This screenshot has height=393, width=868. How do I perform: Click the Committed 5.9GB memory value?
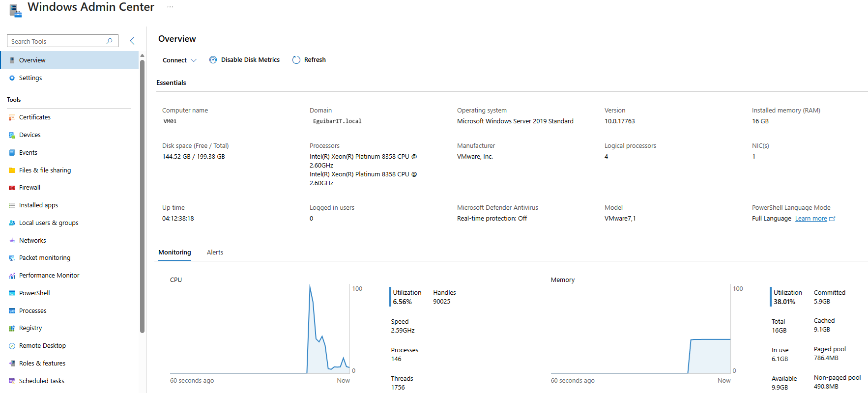822,302
